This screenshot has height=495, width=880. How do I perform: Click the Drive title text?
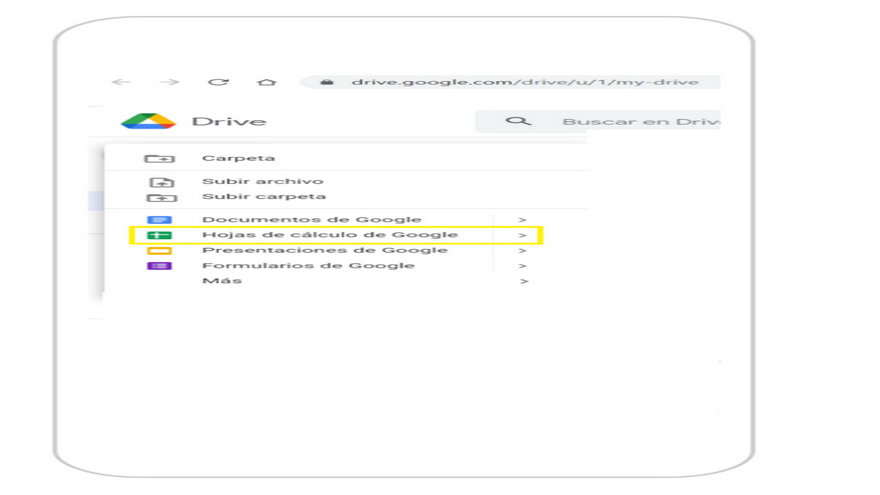(229, 121)
